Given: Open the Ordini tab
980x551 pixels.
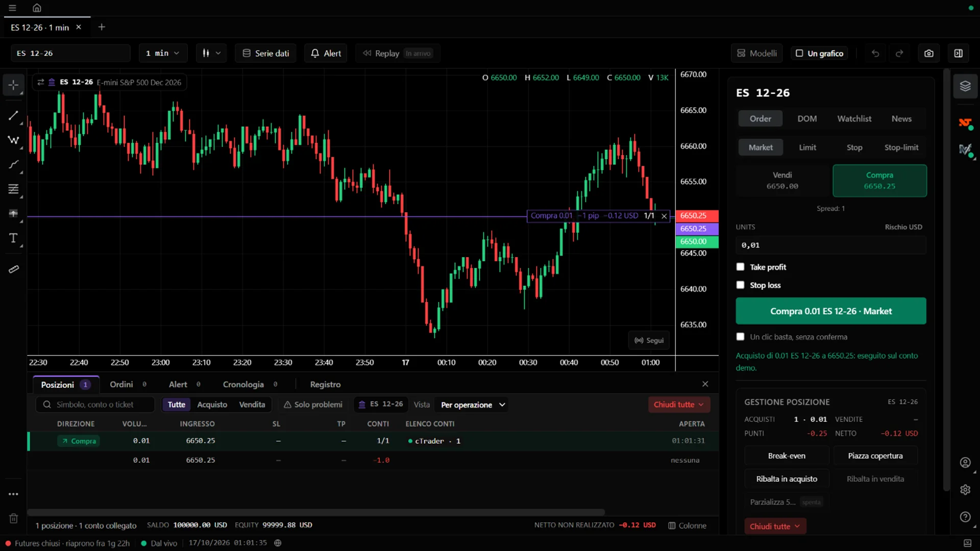Looking at the screenshot, I should pos(128,384).
